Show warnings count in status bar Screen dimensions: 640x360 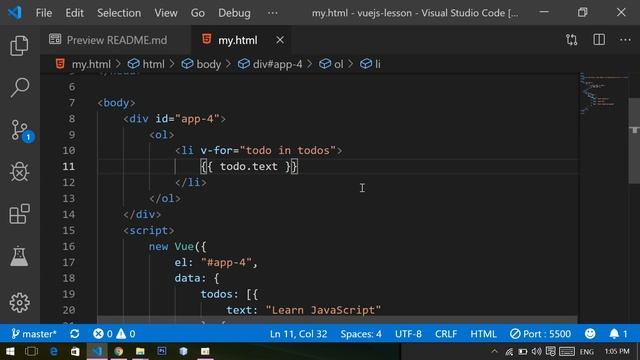pyautogui.click(x=126, y=334)
